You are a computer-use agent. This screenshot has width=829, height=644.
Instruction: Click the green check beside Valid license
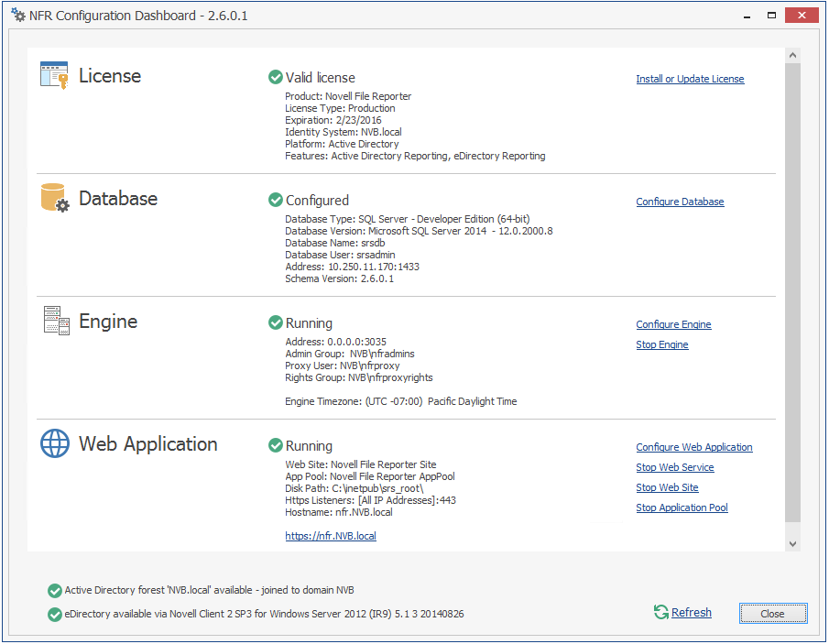275,78
